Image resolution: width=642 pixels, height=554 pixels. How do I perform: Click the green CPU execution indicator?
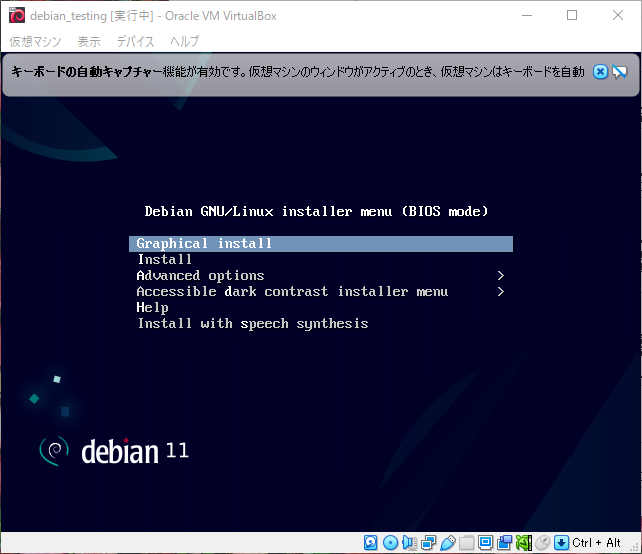(524, 543)
